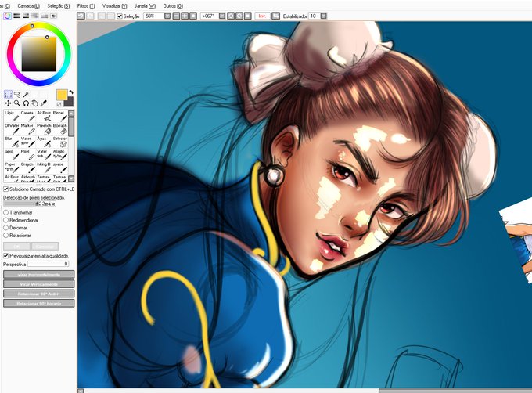
Task: Click the Virar Horizontalmente button
Action: [38, 274]
